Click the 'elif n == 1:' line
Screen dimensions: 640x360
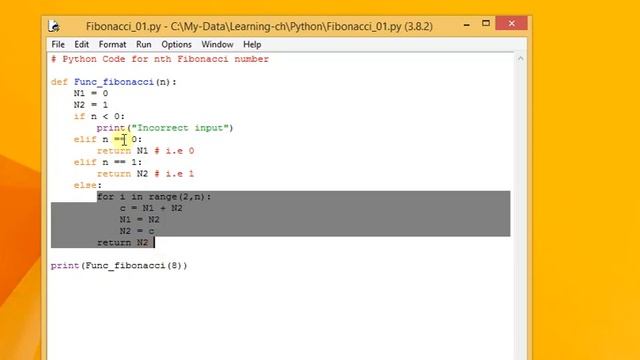pos(108,162)
